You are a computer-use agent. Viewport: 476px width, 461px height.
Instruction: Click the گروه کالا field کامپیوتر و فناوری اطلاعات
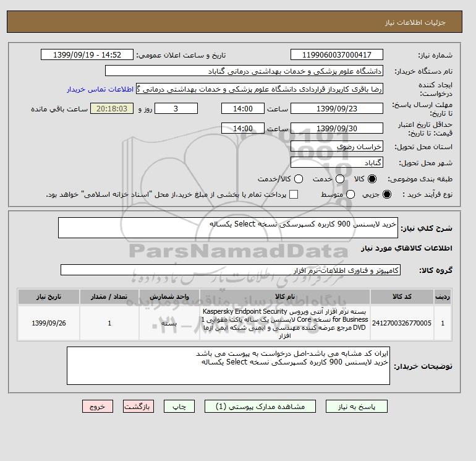point(231,270)
